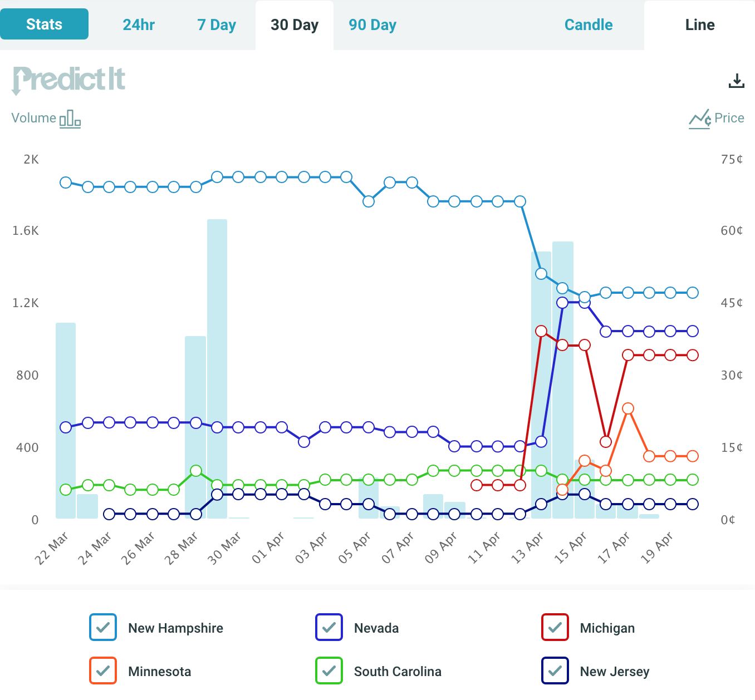Screen dimensions: 755x700
Task: Hide the Michigan line via checkbox
Action: tap(555, 628)
